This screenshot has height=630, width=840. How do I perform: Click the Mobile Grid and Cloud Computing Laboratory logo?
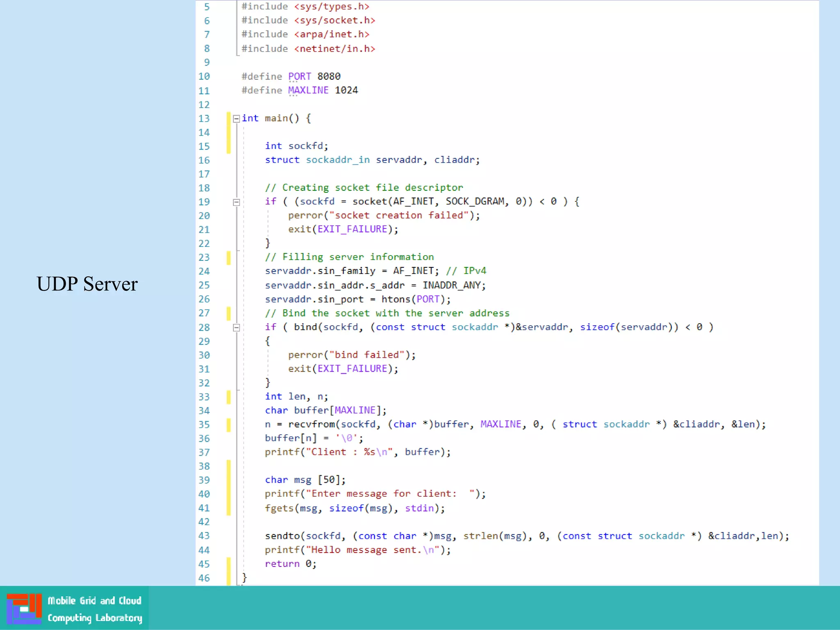point(74,609)
